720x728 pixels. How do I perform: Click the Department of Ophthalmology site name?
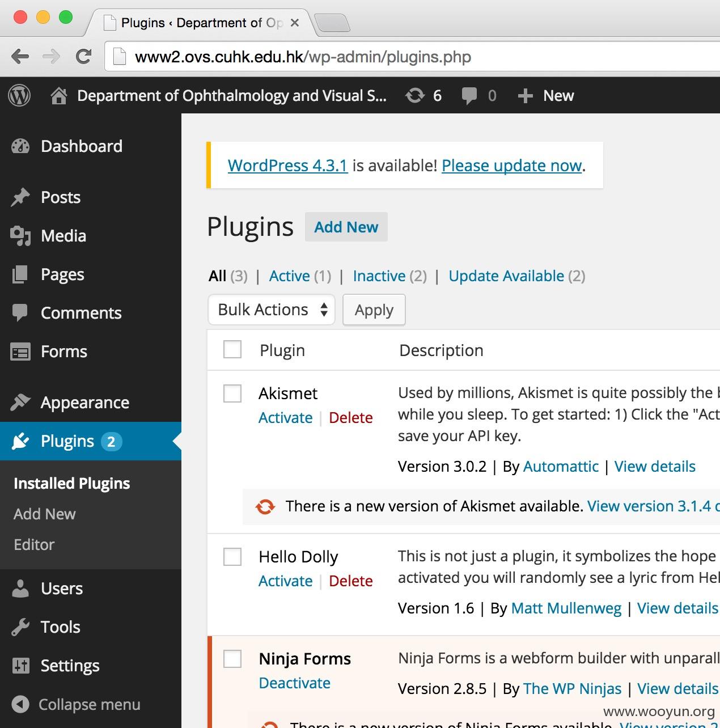click(232, 96)
